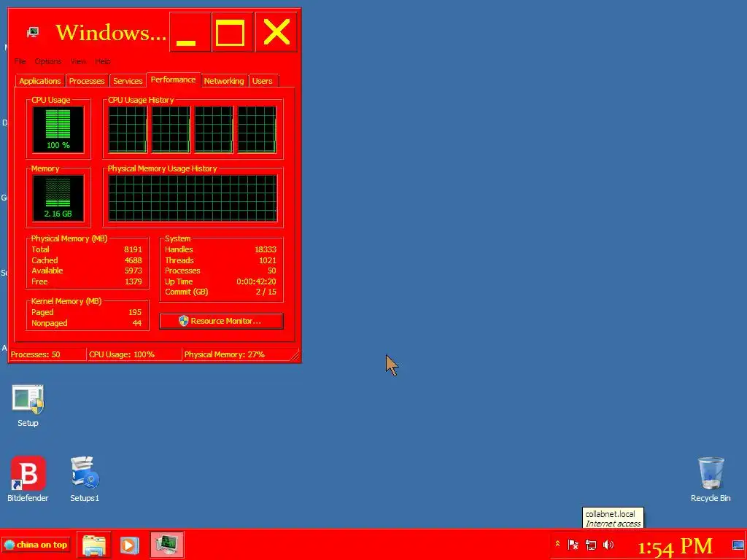Switch to the Networking tab

tap(224, 81)
